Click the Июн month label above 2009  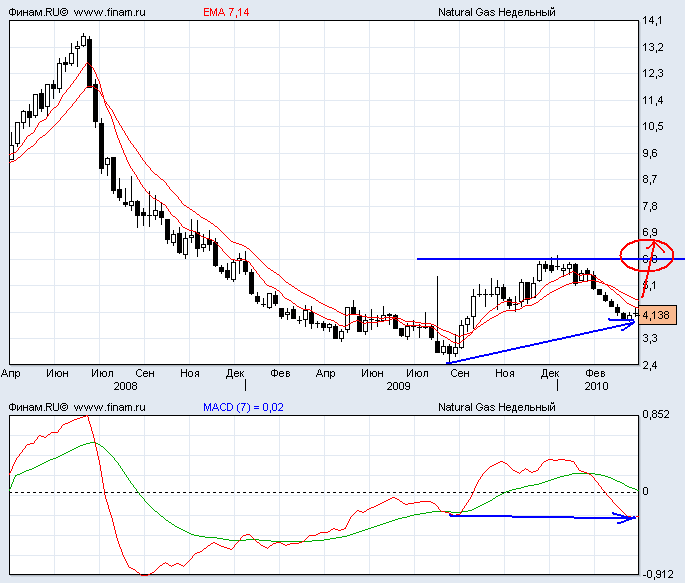click(x=372, y=373)
